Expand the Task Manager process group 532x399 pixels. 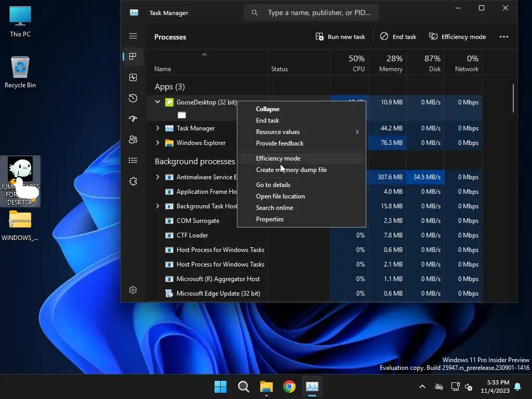tap(157, 128)
